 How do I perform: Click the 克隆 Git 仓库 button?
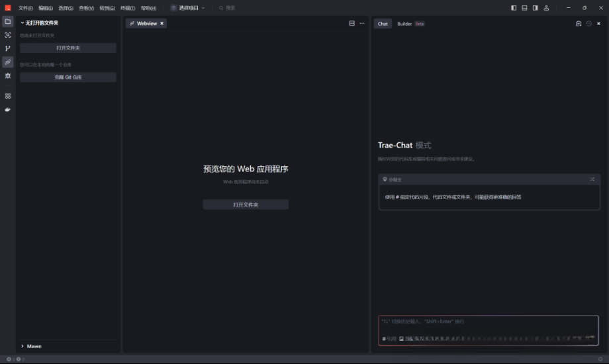coord(68,77)
